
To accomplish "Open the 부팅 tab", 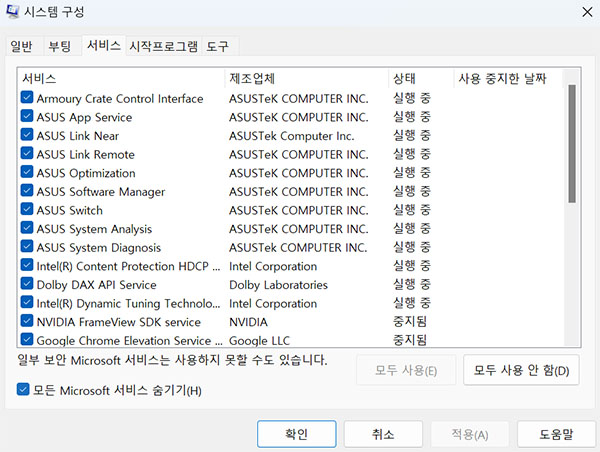I will (x=60, y=46).
